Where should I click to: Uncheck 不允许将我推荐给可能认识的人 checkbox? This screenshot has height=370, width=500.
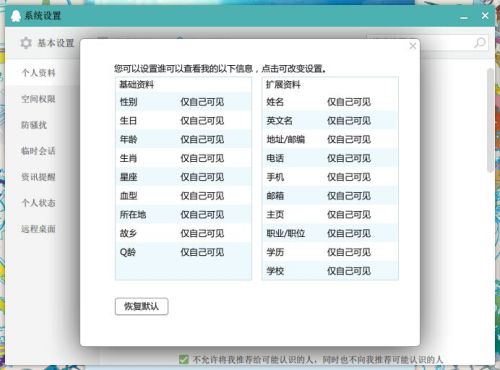tap(183, 359)
